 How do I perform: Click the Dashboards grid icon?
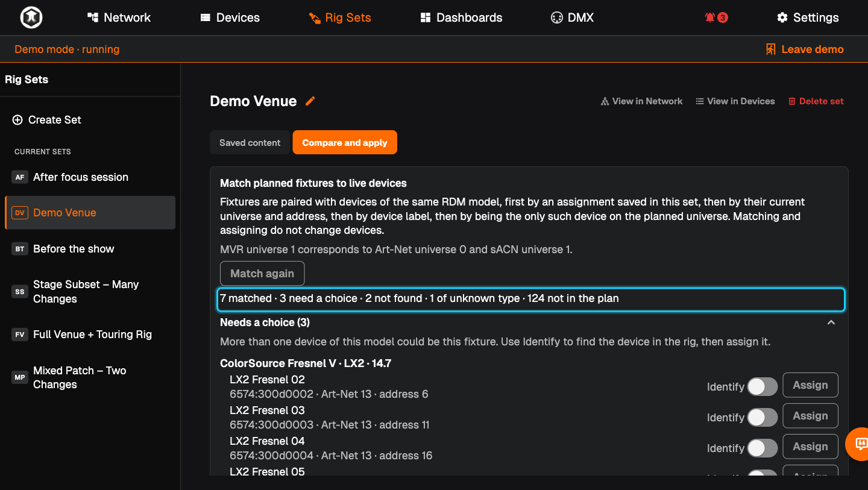pyautogui.click(x=426, y=17)
